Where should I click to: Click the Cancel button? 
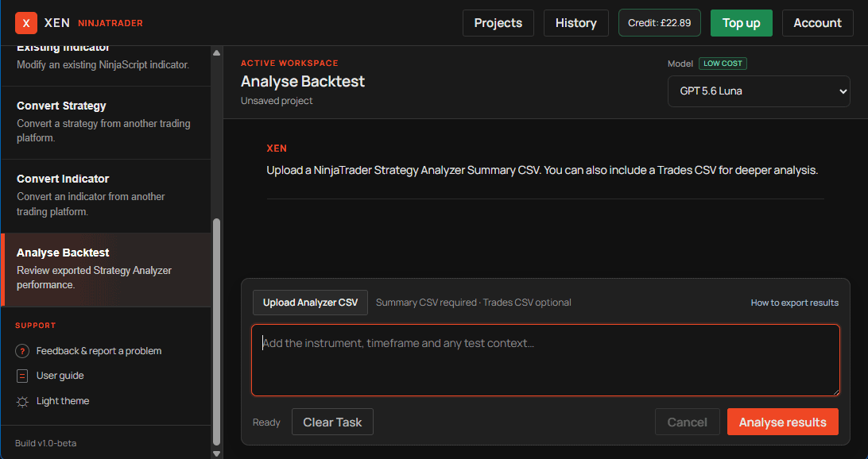(687, 422)
